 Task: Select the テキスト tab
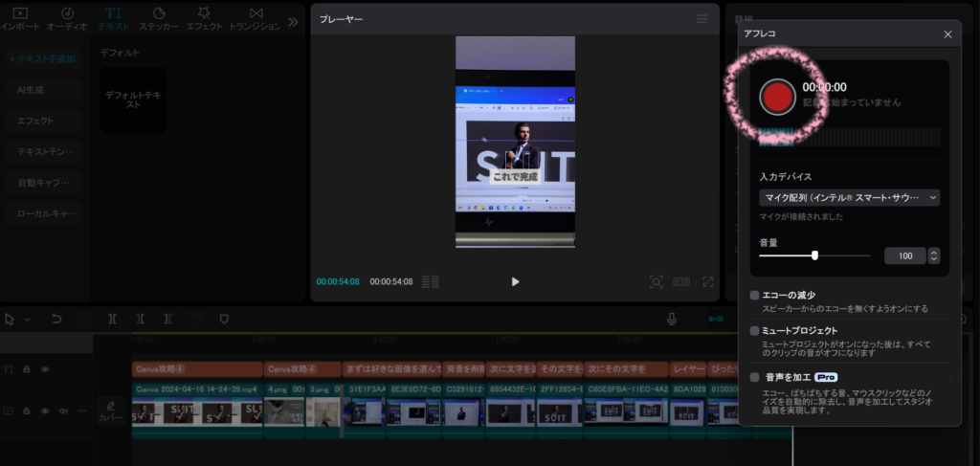(x=113, y=19)
